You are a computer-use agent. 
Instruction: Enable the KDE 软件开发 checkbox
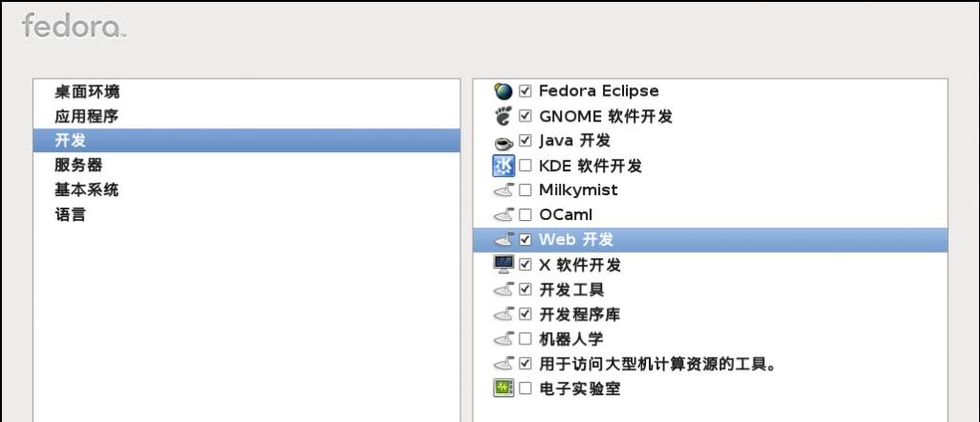(525, 166)
